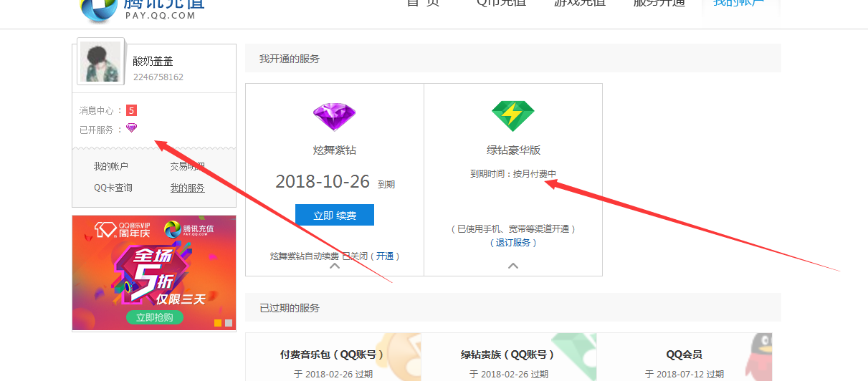This screenshot has width=868, height=381.
Task: Open message center red badge showing 5
Action: [x=131, y=110]
